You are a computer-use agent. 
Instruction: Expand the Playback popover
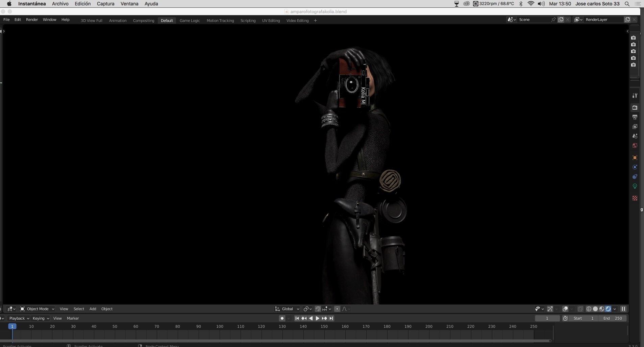coord(19,318)
